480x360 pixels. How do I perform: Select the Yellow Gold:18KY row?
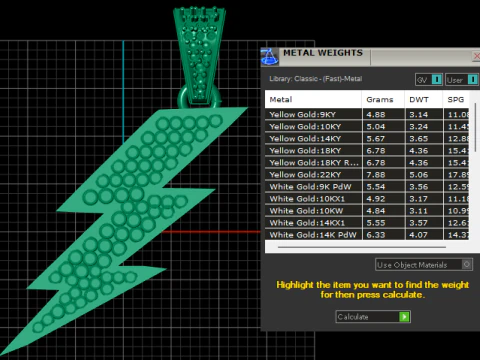coord(367,150)
